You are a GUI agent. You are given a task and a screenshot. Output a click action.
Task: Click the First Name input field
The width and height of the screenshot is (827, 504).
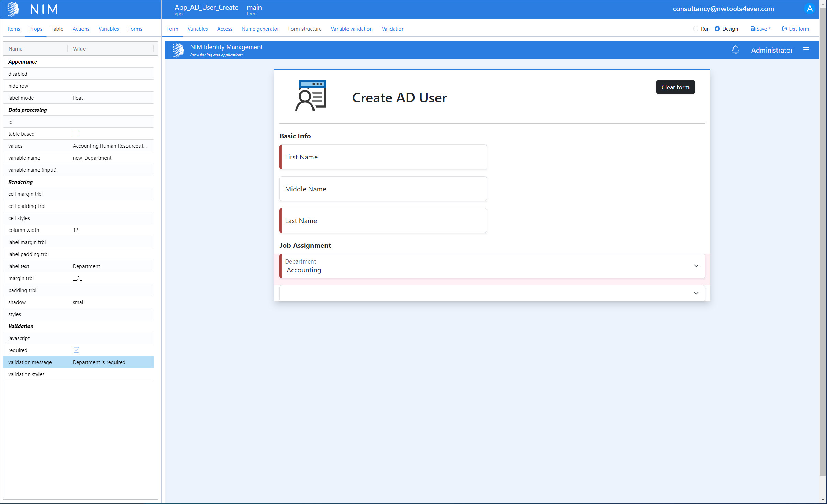(383, 156)
